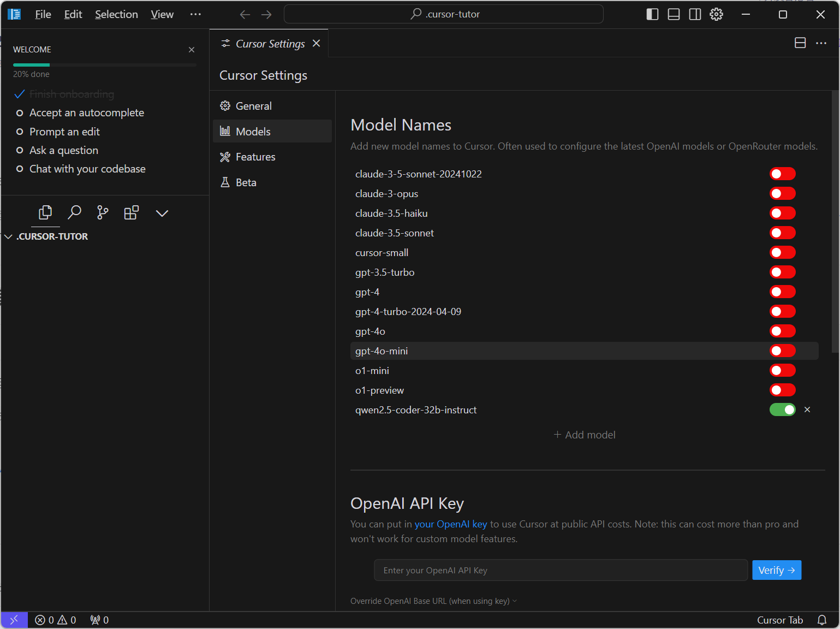Open the View menu

[162, 14]
